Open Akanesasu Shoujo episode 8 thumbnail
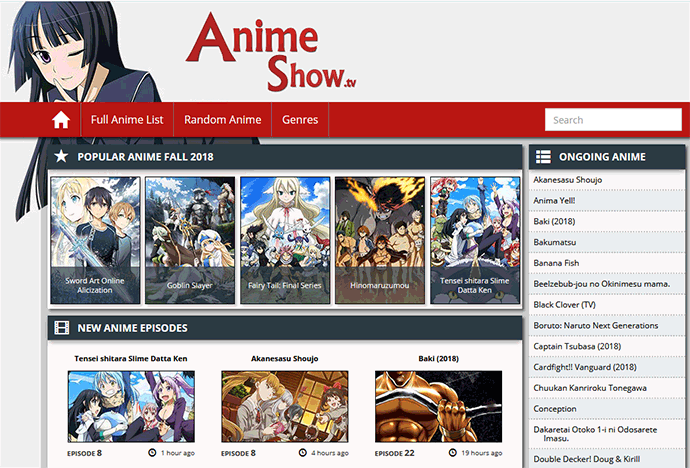The height and width of the screenshot is (468, 690). click(285, 406)
